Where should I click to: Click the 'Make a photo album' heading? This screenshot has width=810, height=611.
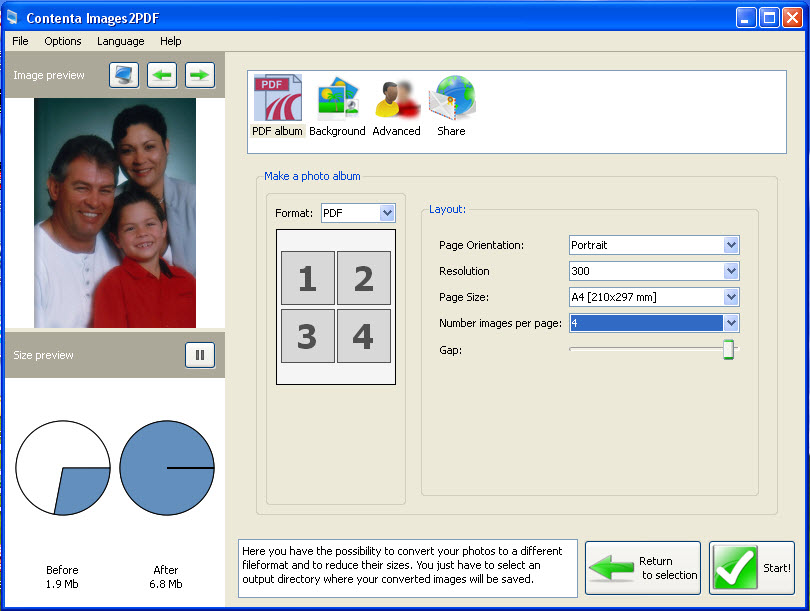tap(312, 176)
